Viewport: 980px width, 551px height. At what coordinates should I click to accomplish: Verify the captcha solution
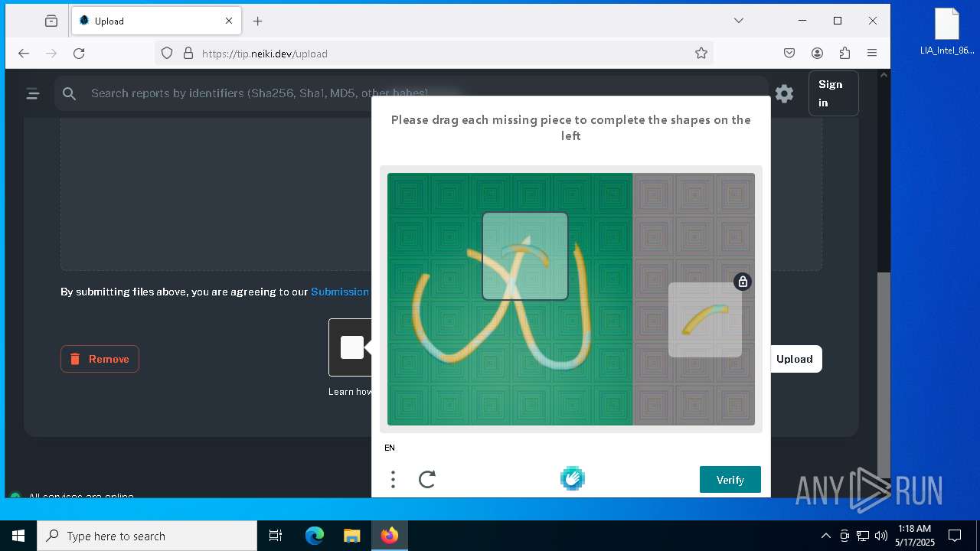tap(730, 480)
